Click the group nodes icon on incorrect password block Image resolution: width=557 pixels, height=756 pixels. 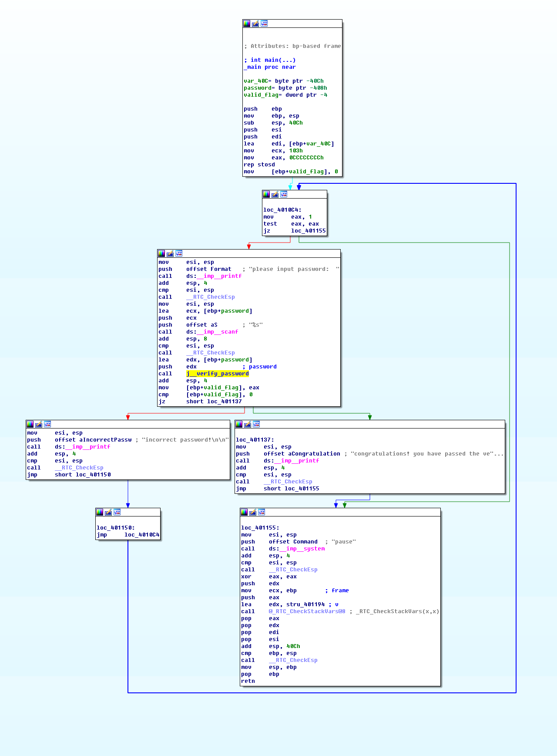point(47,424)
